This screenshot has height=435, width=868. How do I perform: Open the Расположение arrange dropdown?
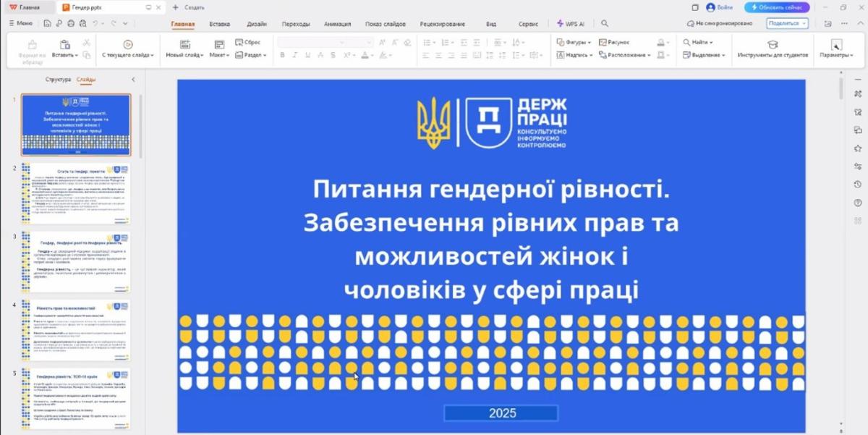[x=625, y=55]
